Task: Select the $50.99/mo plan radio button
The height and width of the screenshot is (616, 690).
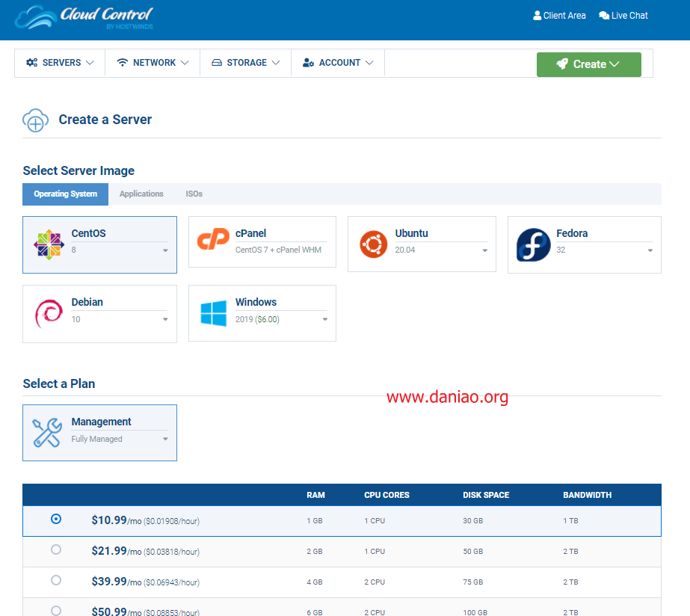Action: (56, 611)
